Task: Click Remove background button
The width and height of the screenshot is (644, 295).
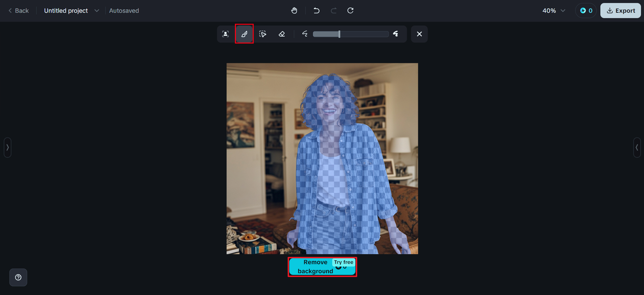Action: (x=322, y=267)
